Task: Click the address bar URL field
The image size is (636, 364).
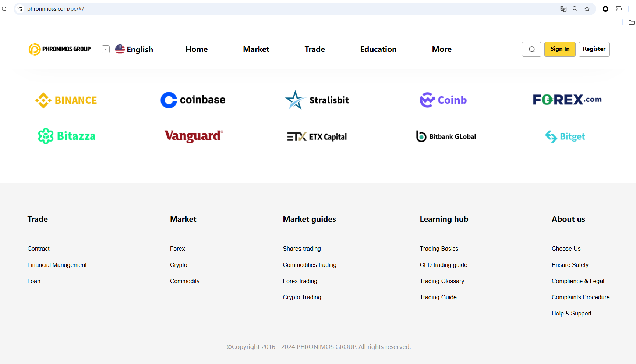Action: tap(221, 9)
